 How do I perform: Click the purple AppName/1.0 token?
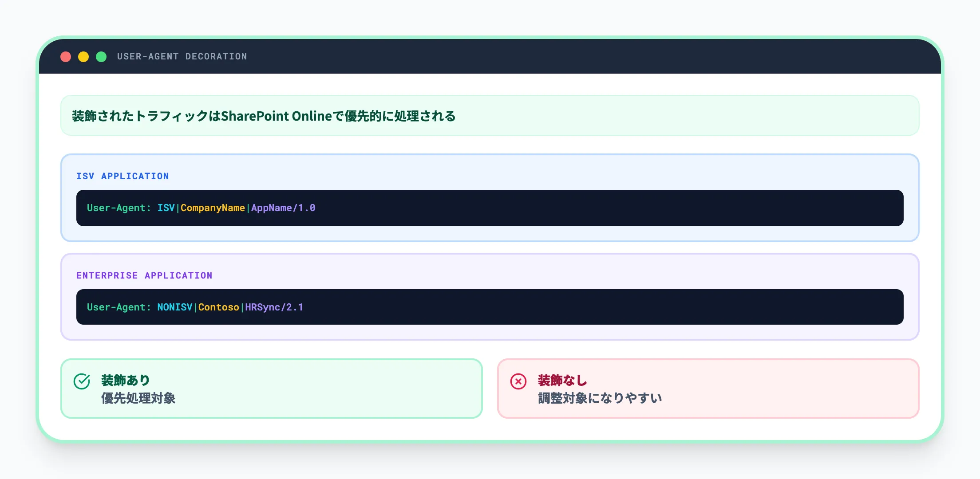[x=283, y=208]
